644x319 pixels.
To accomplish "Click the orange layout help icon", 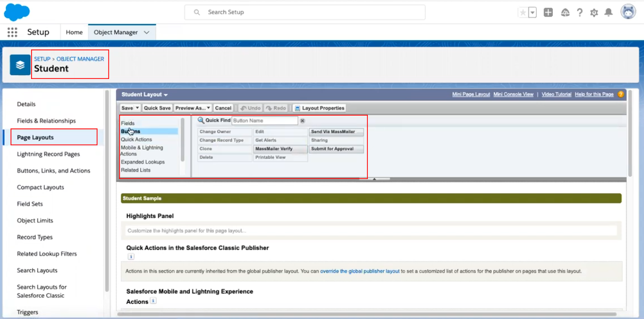I will coord(620,94).
